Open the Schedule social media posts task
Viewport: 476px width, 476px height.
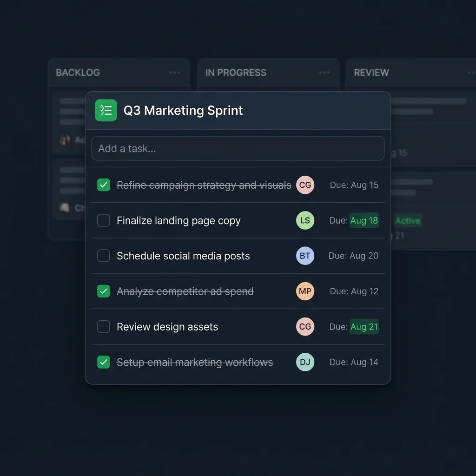(x=183, y=256)
